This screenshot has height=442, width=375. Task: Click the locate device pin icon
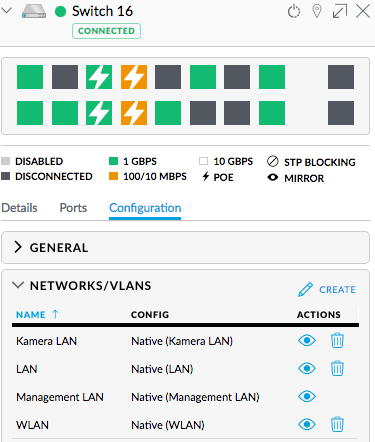point(317,11)
